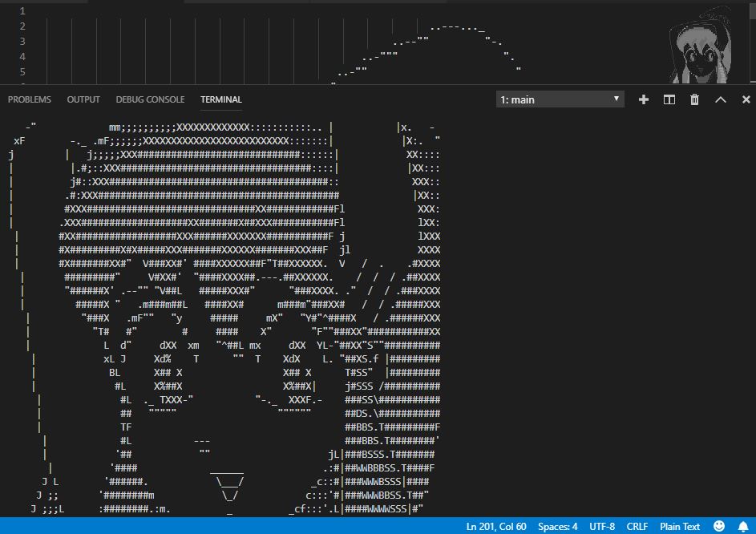Click UTF-8 to change file encoding
Screen dimensions: 756x534
601,526
